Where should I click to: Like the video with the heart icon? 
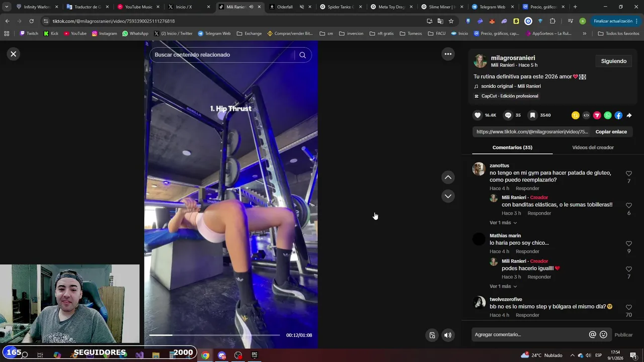click(x=477, y=115)
